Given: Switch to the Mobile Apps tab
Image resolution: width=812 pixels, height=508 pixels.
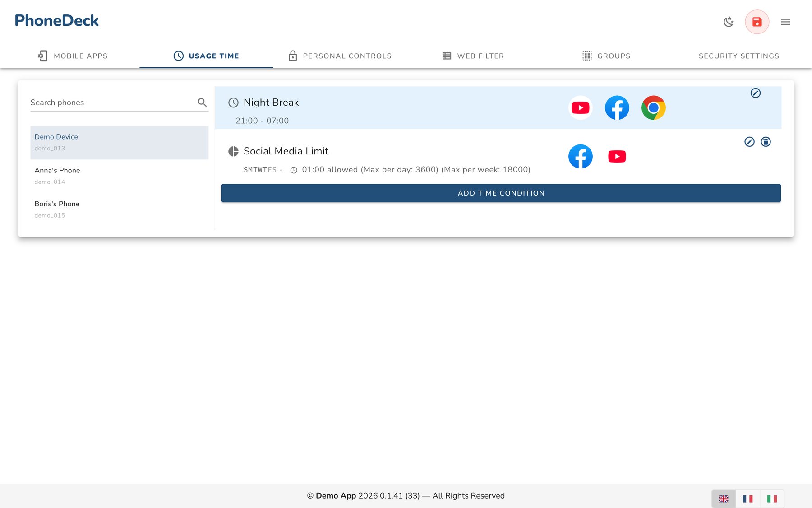Looking at the screenshot, I should coord(73,56).
